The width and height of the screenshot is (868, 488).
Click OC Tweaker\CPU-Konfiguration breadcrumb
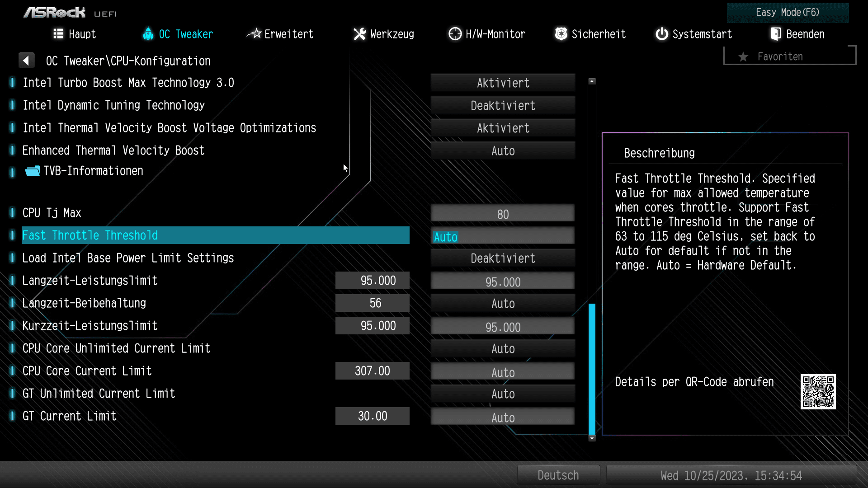128,61
